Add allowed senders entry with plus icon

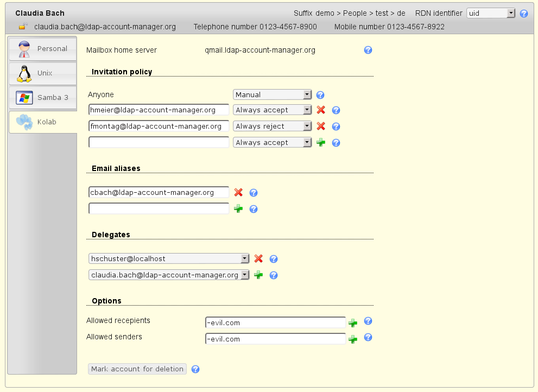tap(353, 339)
